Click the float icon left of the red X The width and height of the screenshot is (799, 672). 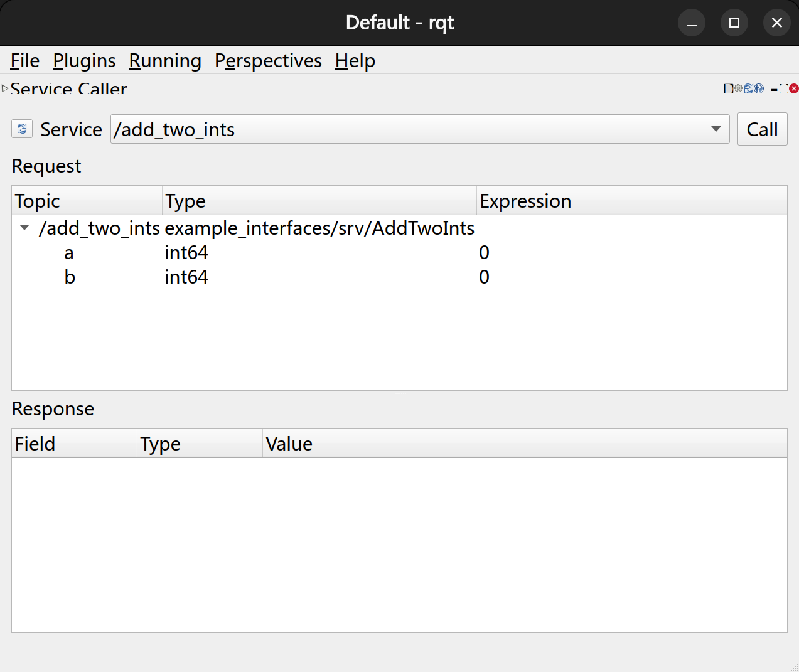pyautogui.click(x=783, y=88)
